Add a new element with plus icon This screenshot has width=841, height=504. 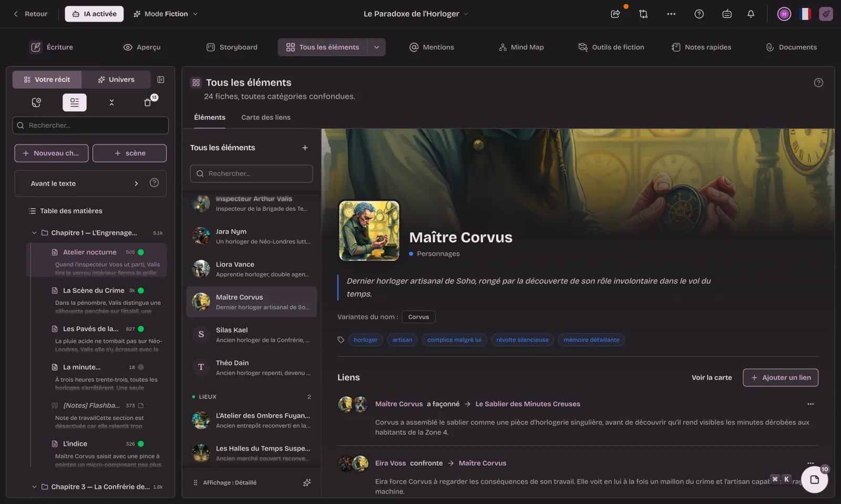(305, 148)
